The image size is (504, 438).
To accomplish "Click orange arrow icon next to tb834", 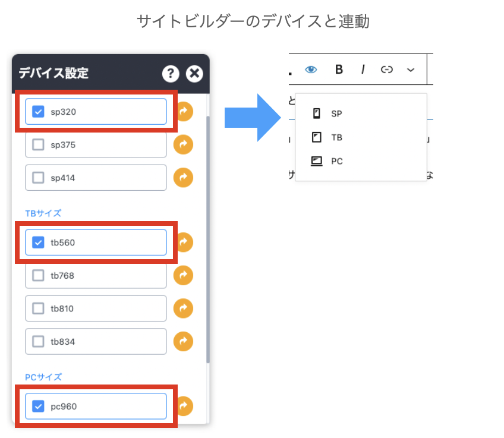I will pyautogui.click(x=184, y=341).
